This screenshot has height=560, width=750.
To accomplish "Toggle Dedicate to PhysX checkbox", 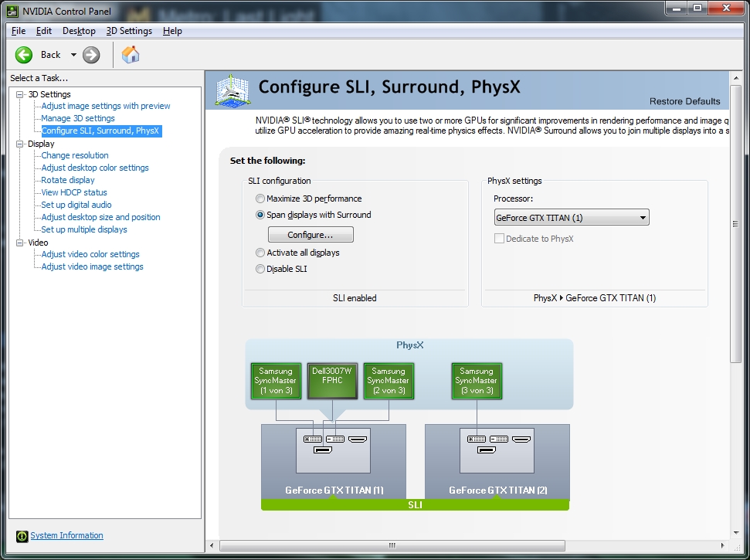I will [499, 239].
